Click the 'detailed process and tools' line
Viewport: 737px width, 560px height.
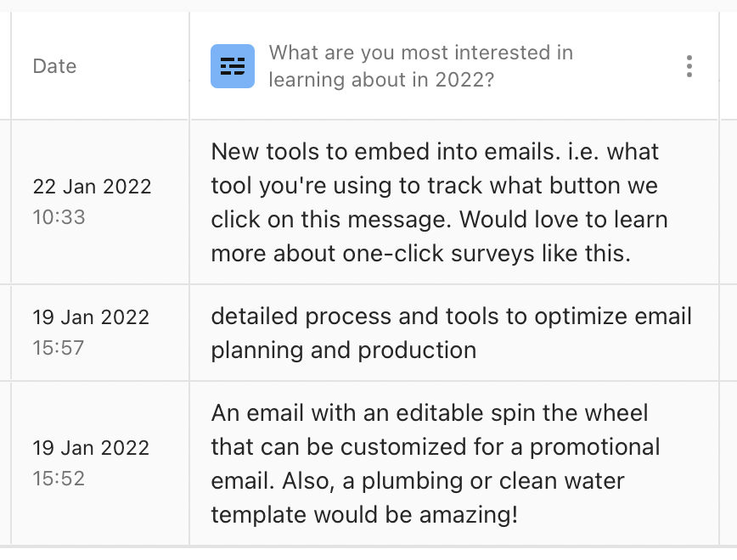click(x=451, y=316)
